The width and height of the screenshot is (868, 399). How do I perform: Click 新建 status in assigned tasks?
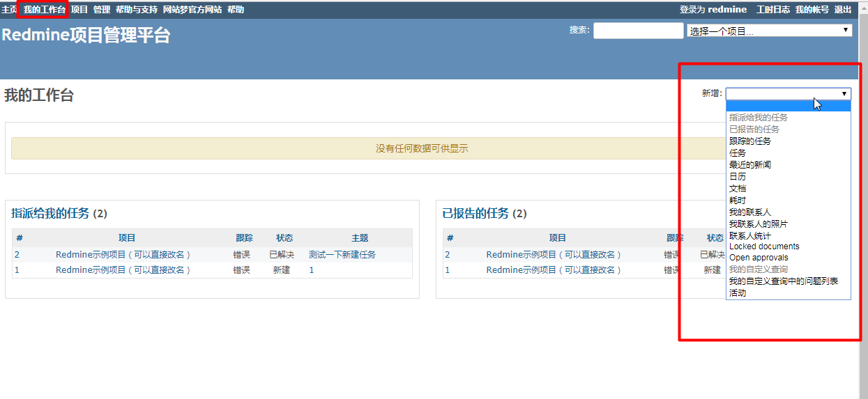[282, 270]
